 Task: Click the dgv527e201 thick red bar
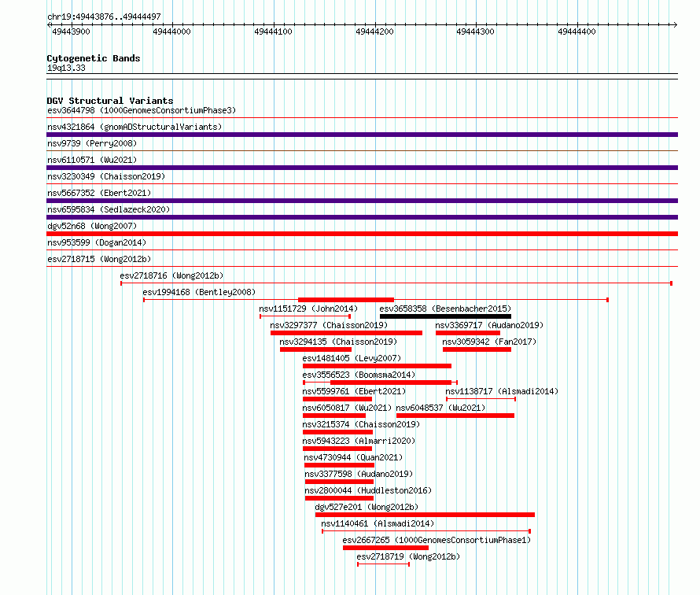point(425,515)
